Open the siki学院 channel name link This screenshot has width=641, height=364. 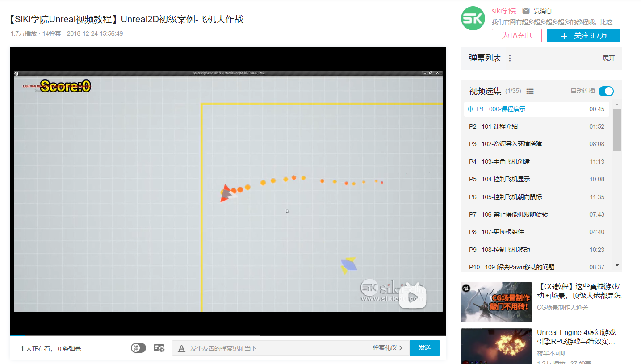[x=504, y=11]
